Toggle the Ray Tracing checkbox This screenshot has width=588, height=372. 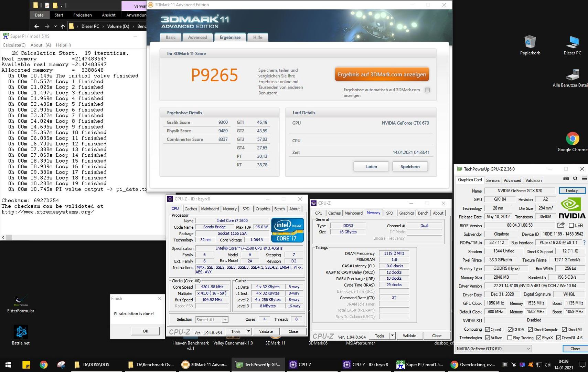pyautogui.click(x=510, y=338)
